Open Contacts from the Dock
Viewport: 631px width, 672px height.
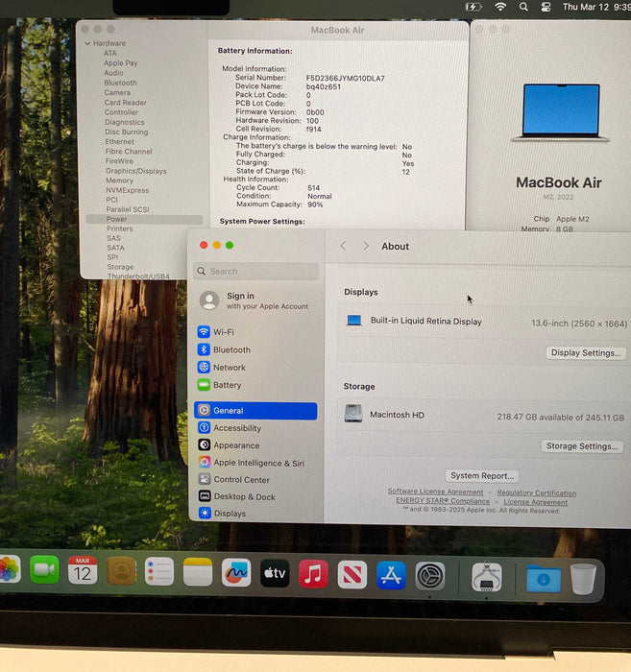pos(121,571)
